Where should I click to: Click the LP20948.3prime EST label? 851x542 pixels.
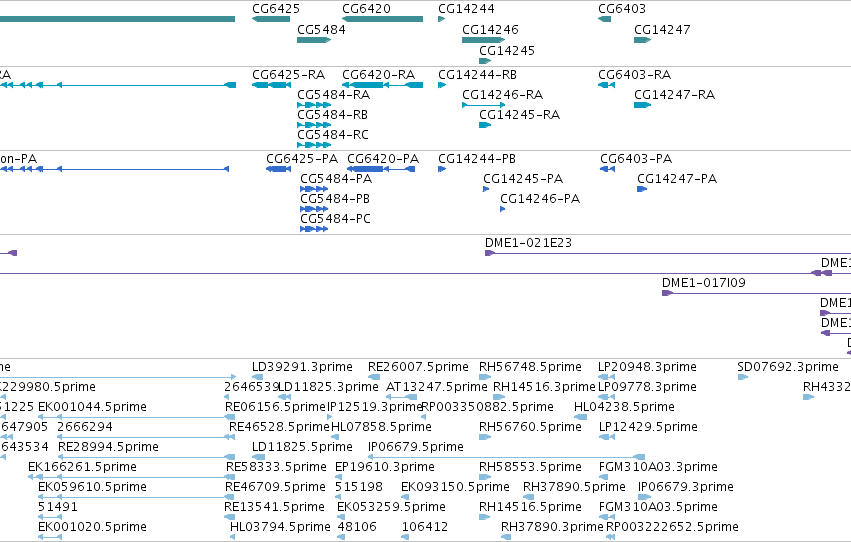[x=647, y=367]
